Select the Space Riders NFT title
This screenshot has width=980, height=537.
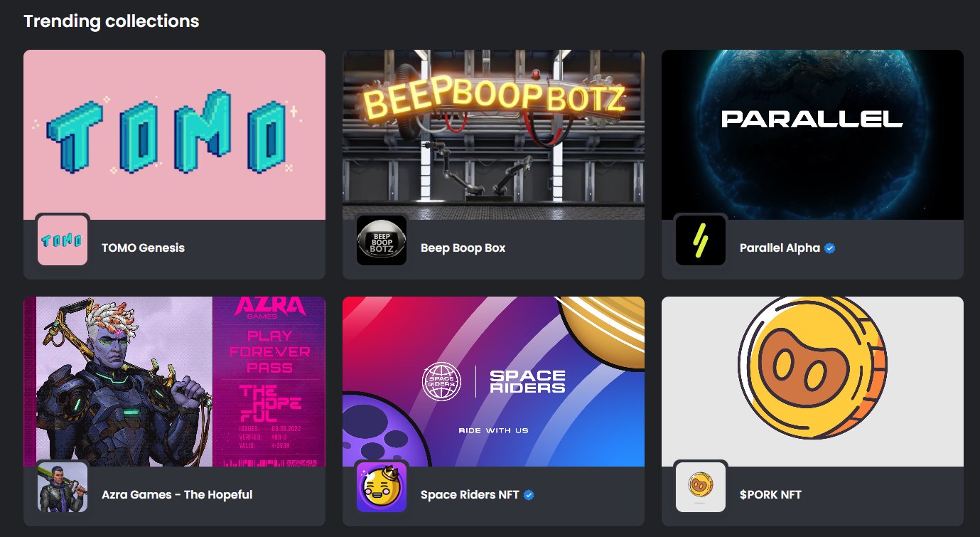coord(470,495)
